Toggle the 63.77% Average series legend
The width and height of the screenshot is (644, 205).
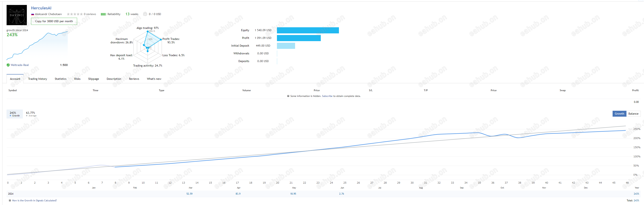(x=31, y=114)
